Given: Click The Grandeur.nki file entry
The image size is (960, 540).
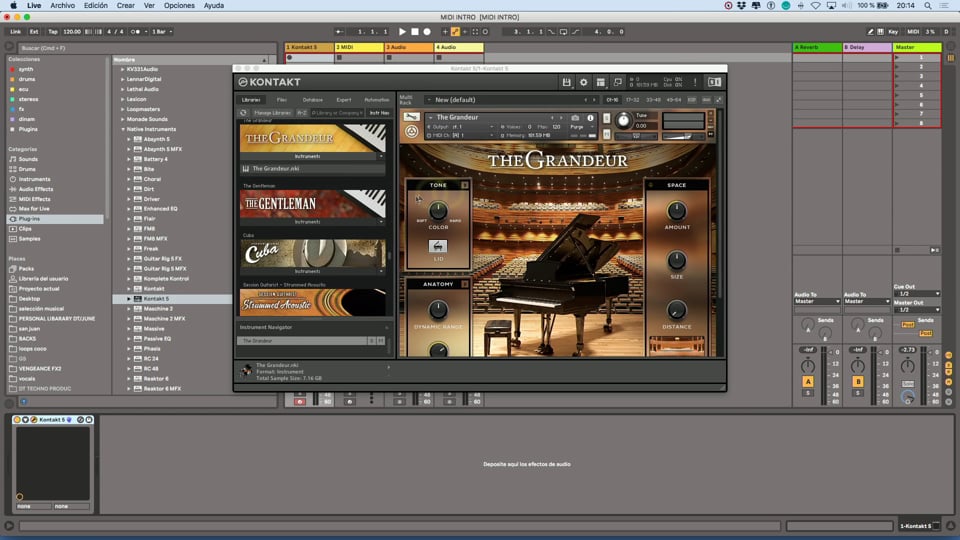Looking at the screenshot, I should (312, 168).
